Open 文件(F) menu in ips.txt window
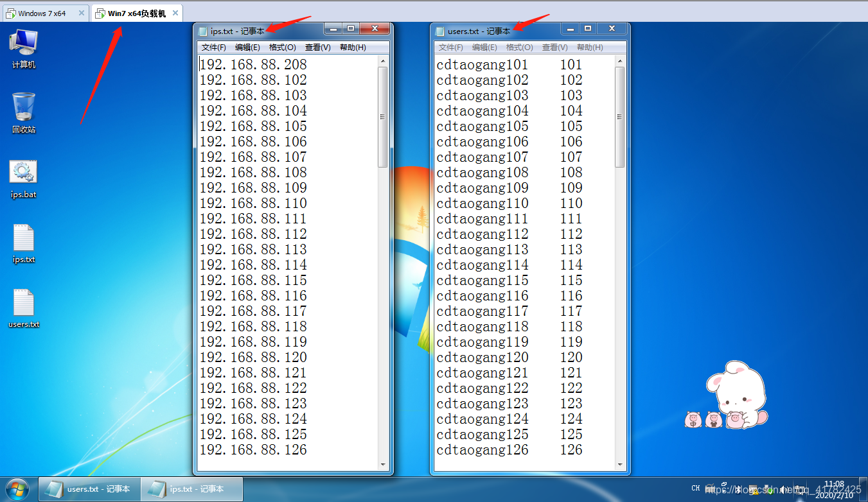868x502 pixels. [214, 48]
